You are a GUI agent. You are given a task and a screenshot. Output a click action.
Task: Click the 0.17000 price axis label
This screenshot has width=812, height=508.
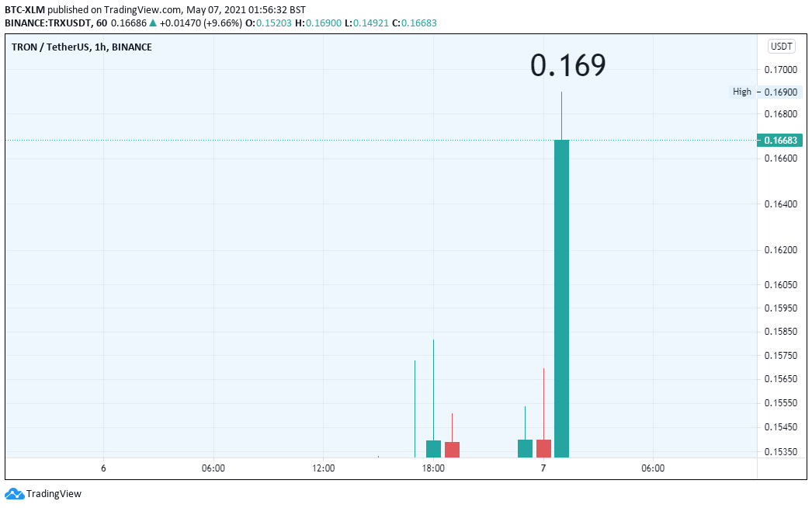(781, 69)
